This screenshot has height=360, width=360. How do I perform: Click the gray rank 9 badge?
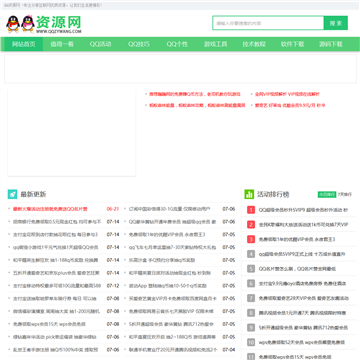251,327
